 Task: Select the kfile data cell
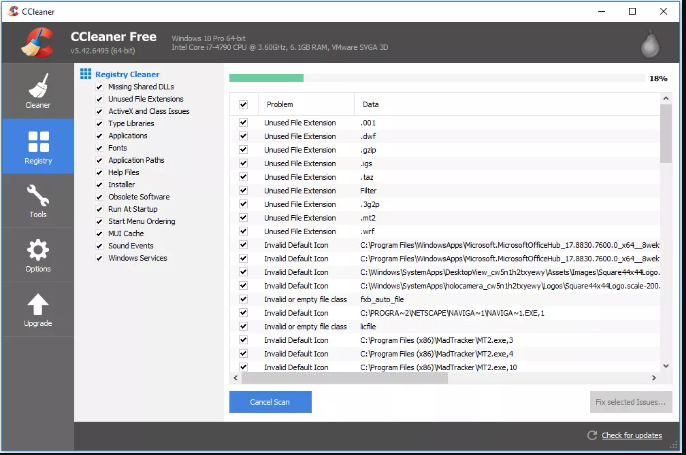(368, 326)
